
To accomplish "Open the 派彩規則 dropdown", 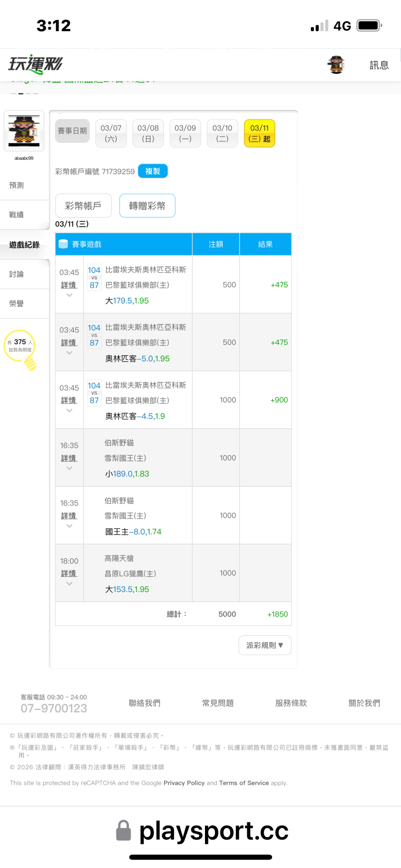I will [265, 645].
